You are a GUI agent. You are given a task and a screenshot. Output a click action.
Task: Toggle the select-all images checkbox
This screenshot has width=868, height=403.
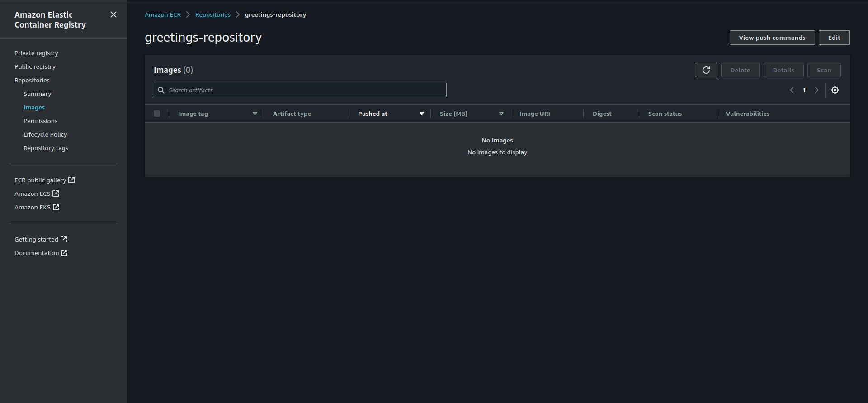(157, 114)
